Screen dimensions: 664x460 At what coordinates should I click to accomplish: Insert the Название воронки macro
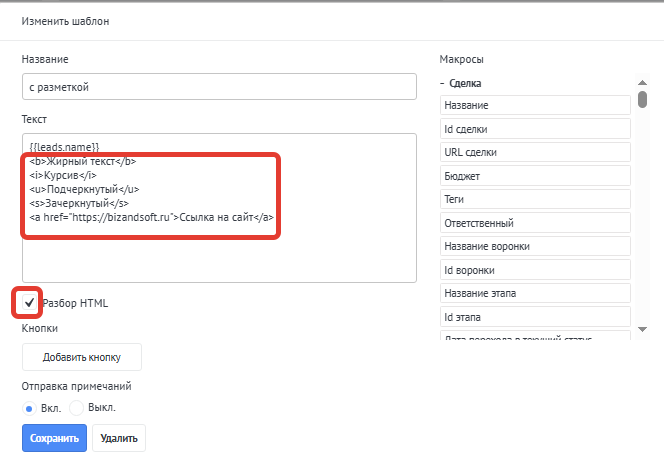(535, 246)
